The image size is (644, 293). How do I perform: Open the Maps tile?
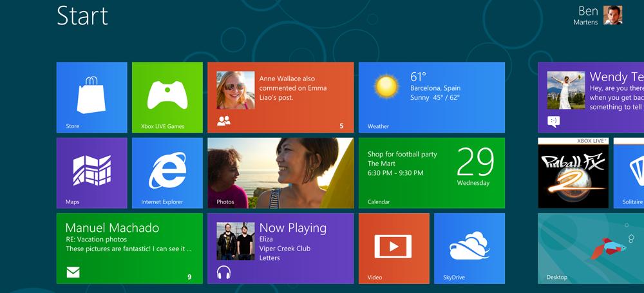pos(91,173)
